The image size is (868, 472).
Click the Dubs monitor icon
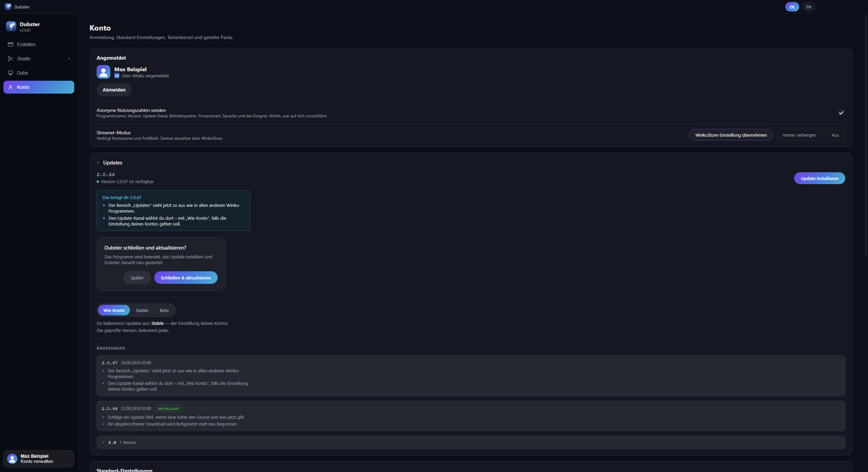coord(11,73)
